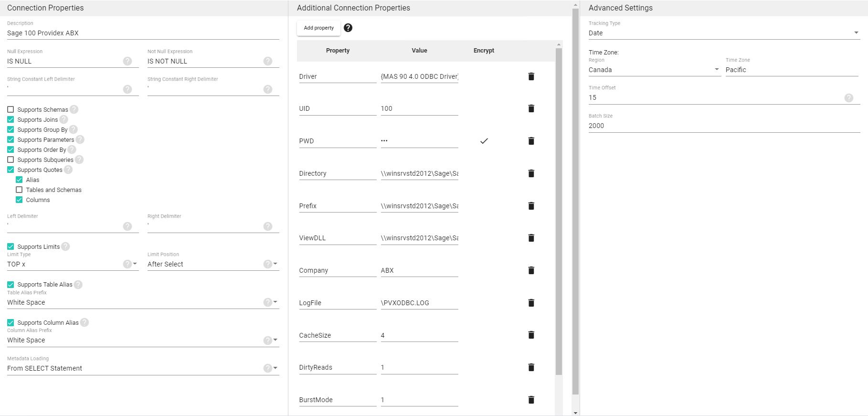868x416 pixels.
Task: Click help icon for Time Offset
Action: (848, 98)
